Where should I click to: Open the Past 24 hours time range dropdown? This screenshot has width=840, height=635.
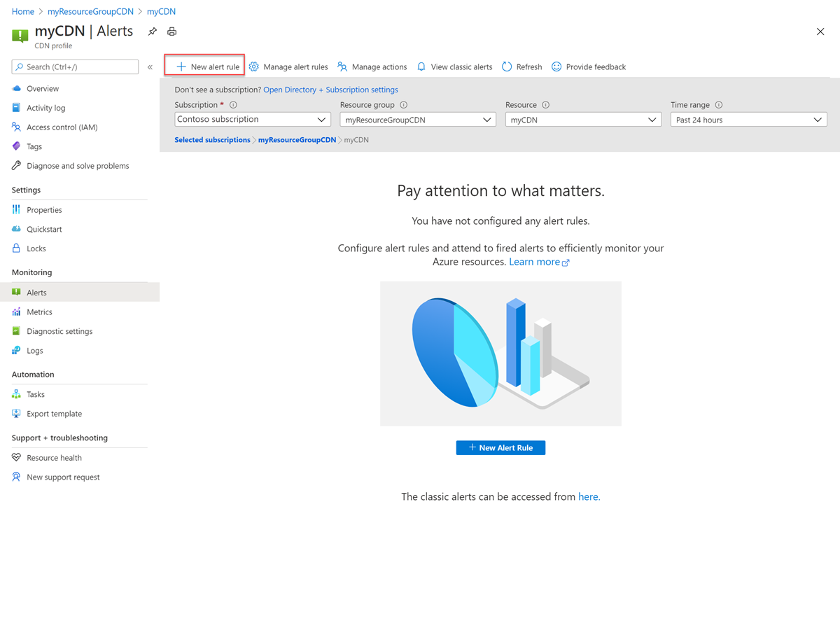[x=748, y=120]
